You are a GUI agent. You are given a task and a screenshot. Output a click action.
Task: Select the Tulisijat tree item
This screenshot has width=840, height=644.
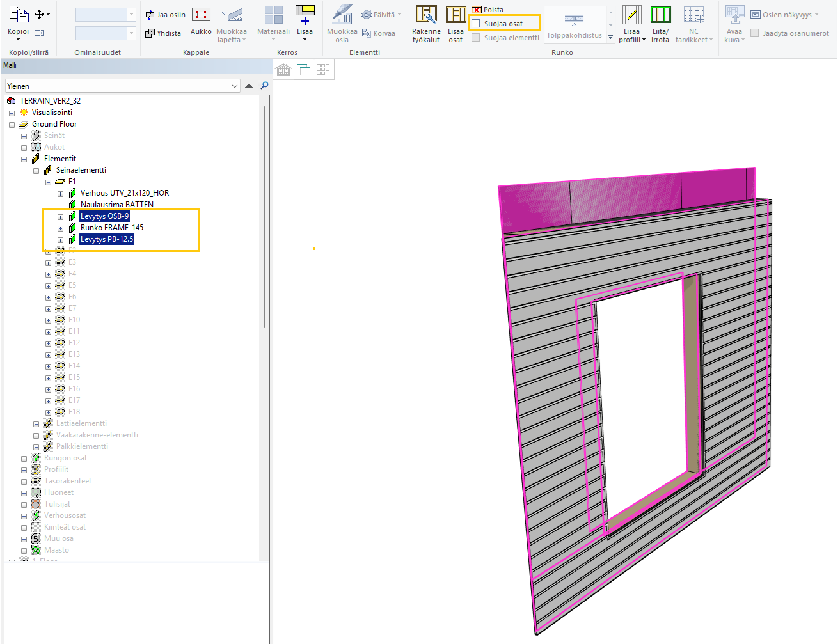[57, 504]
